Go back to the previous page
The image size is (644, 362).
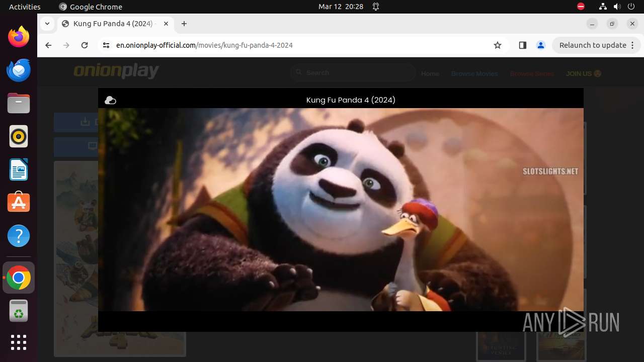coord(48,45)
